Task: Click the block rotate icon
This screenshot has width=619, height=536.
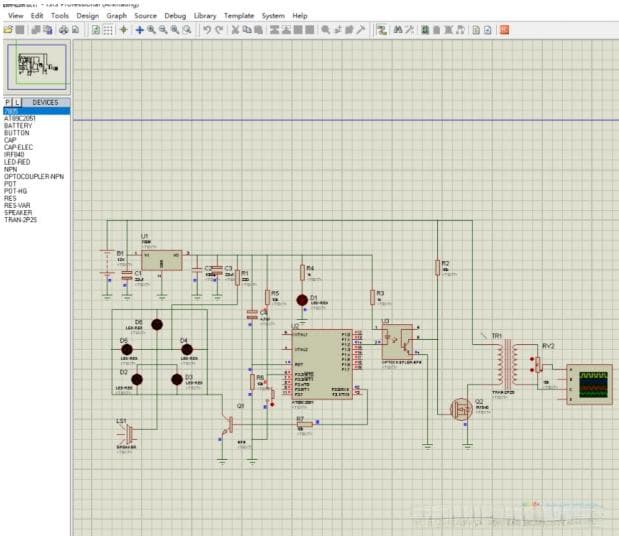Action: [x=298, y=30]
